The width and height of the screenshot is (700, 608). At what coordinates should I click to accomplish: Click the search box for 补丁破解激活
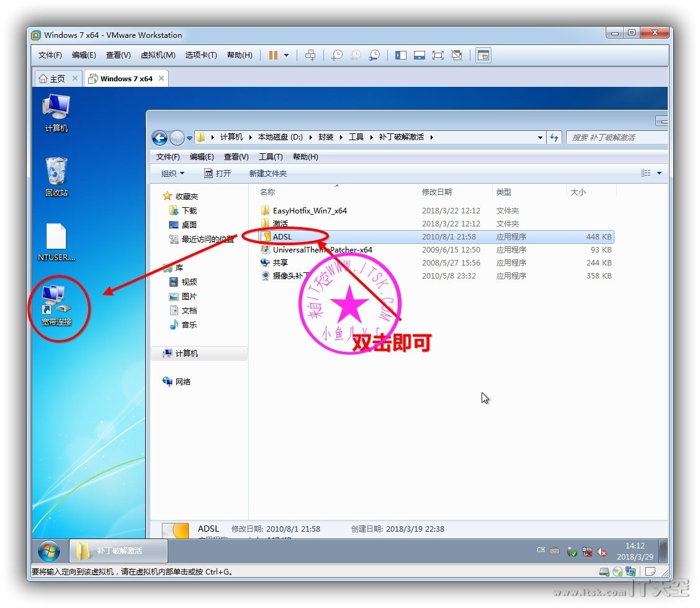tap(614, 138)
